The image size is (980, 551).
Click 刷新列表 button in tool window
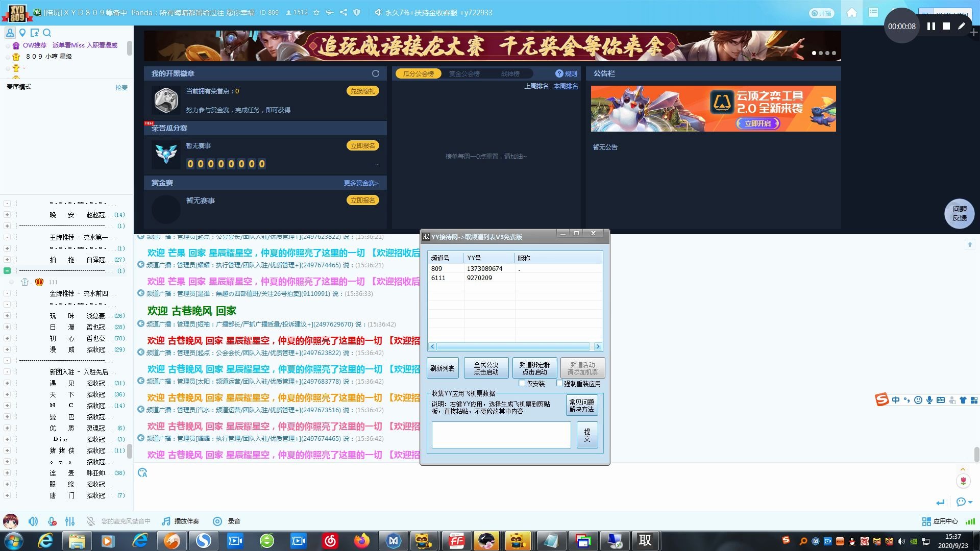(443, 368)
